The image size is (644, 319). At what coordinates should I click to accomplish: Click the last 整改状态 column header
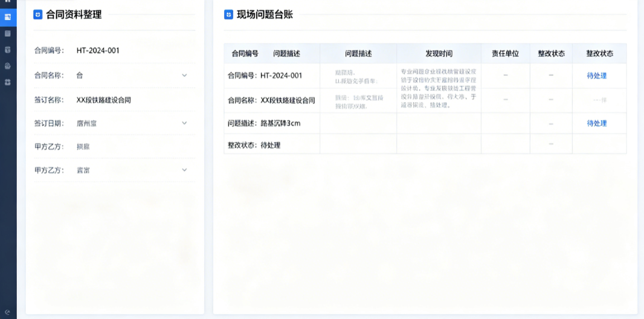599,54
